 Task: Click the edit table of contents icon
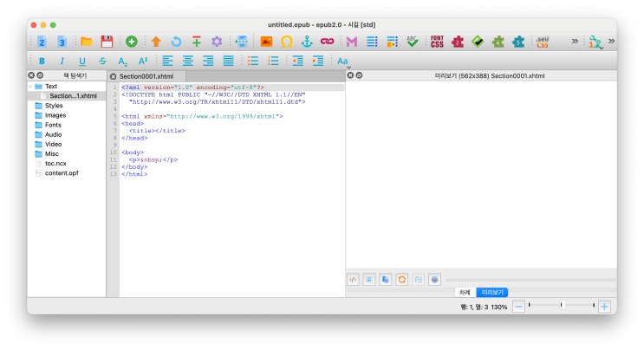[393, 42]
